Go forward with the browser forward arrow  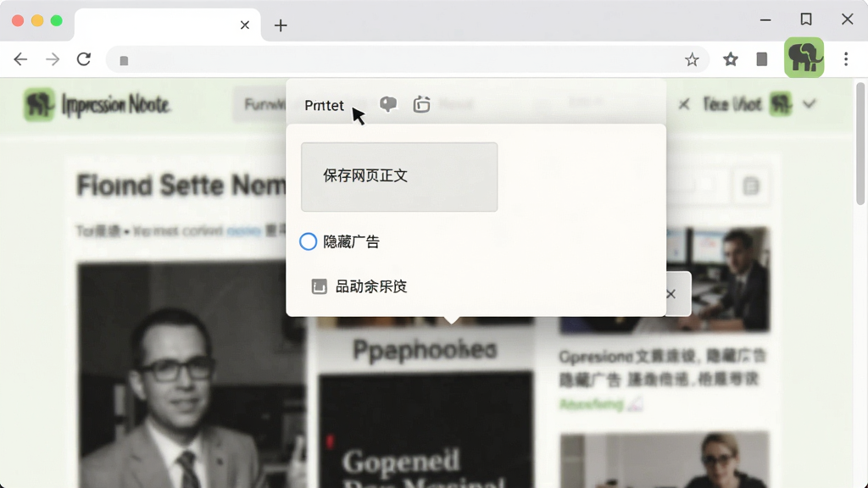[x=53, y=59]
